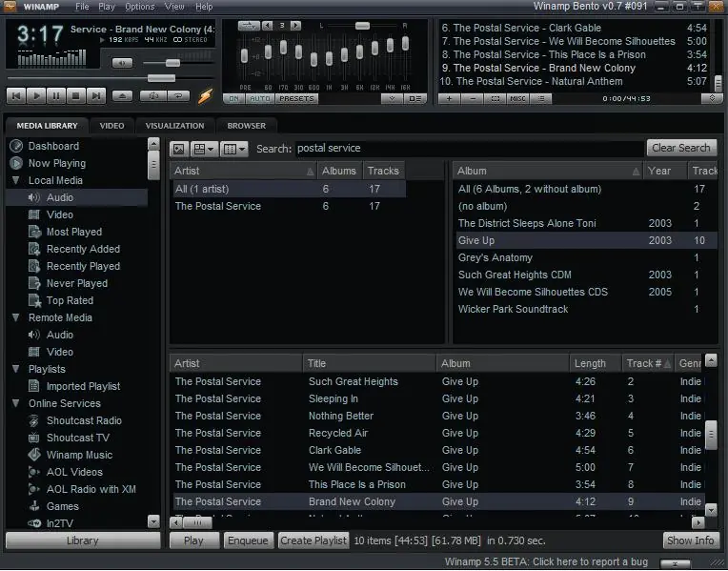Open the Dashboard item in sidebar
728x571 pixels.
click(53, 146)
